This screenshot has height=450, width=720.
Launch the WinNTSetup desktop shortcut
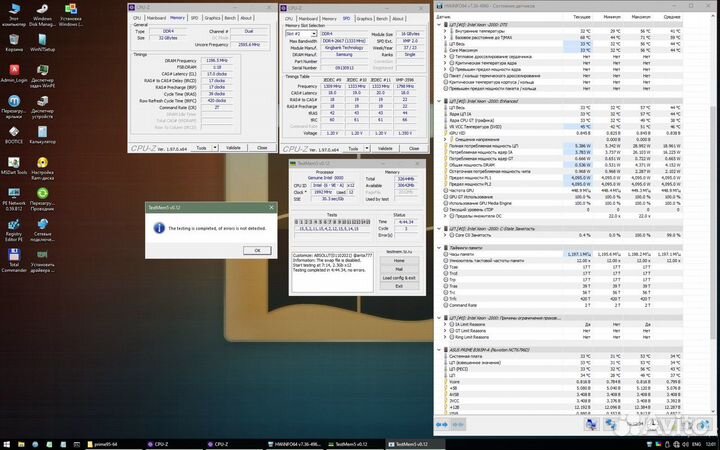tap(42, 42)
